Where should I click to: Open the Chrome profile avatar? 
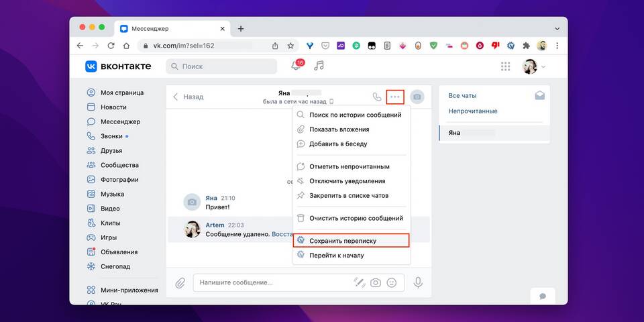pyautogui.click(x=542, y=46)
